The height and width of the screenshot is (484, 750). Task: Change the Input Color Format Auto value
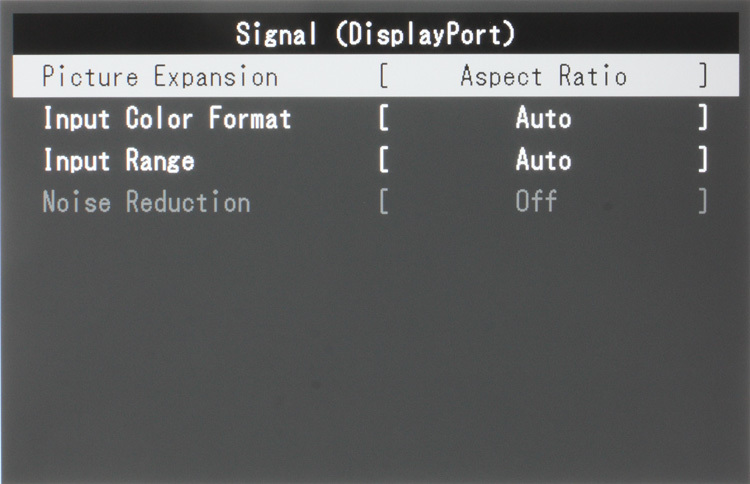tap(543, 119)
